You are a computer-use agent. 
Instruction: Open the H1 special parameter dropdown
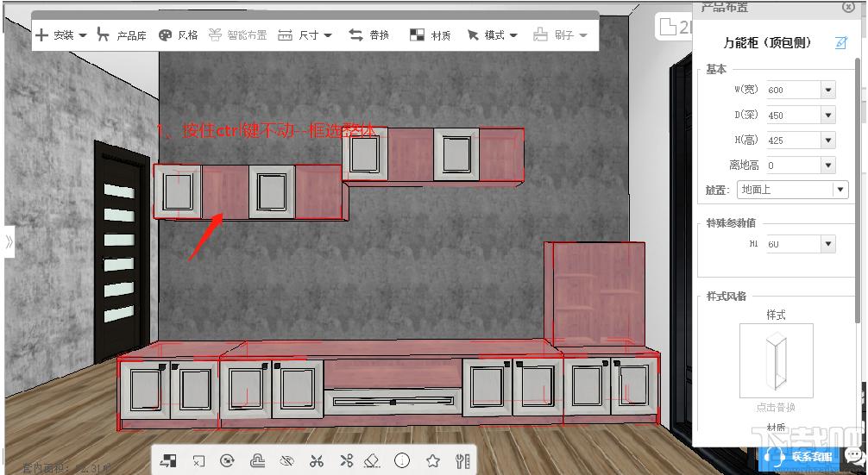tap(828, 244)
